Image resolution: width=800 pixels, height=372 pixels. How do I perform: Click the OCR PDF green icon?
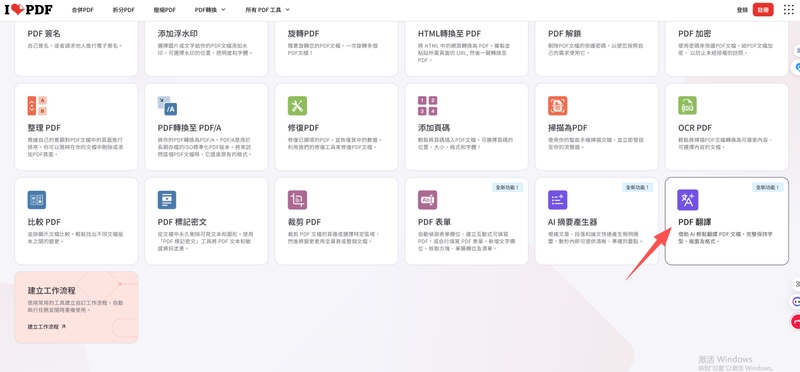[687, 105]
